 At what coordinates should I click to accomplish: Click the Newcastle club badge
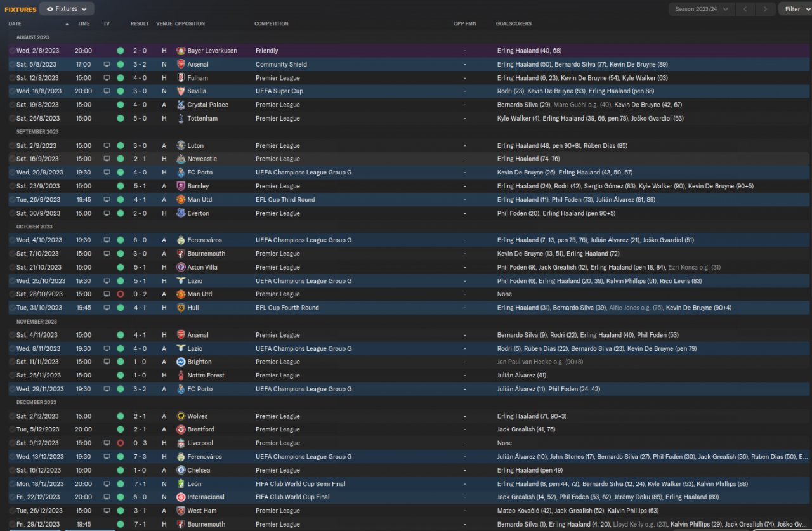click(x=181, y=159)
